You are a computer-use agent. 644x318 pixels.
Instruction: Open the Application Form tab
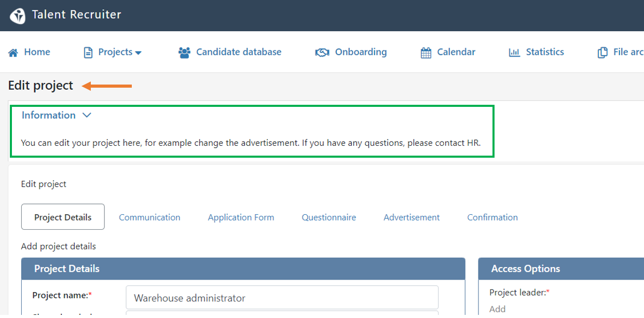coord(241,217)
